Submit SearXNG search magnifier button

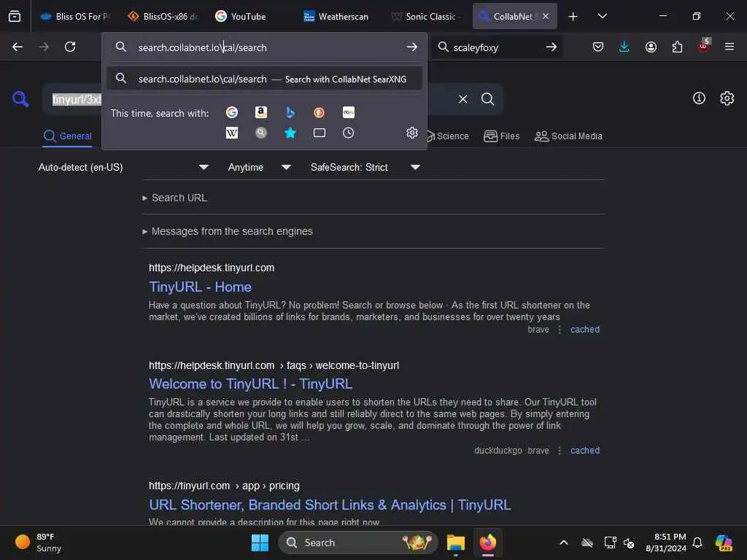click(487, 99)
